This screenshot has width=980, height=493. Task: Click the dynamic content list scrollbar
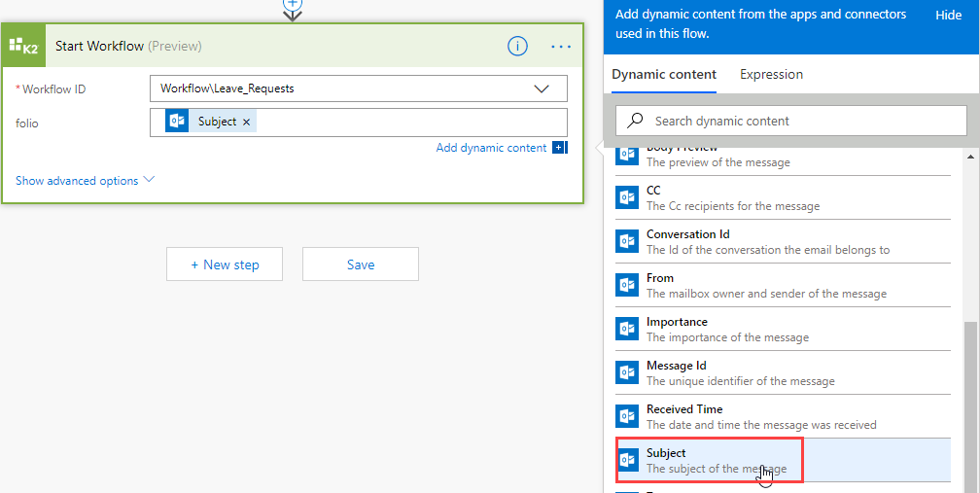pos(971,389)
